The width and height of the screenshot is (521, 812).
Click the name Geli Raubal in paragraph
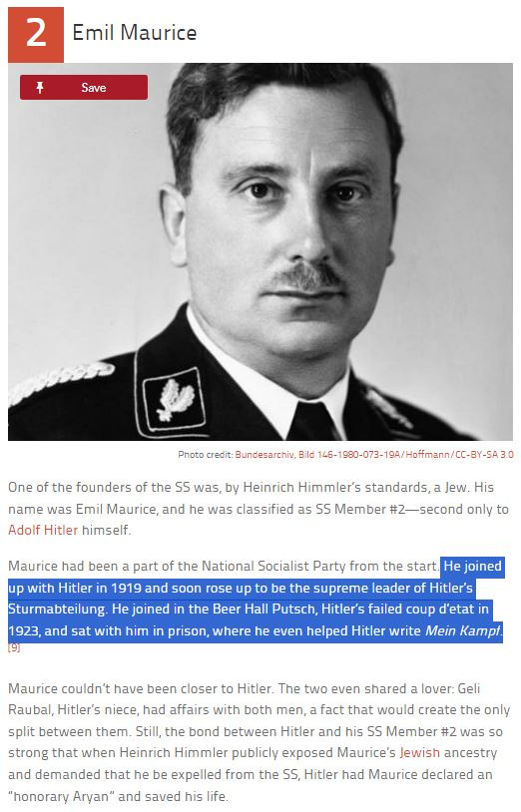(467, 688)
